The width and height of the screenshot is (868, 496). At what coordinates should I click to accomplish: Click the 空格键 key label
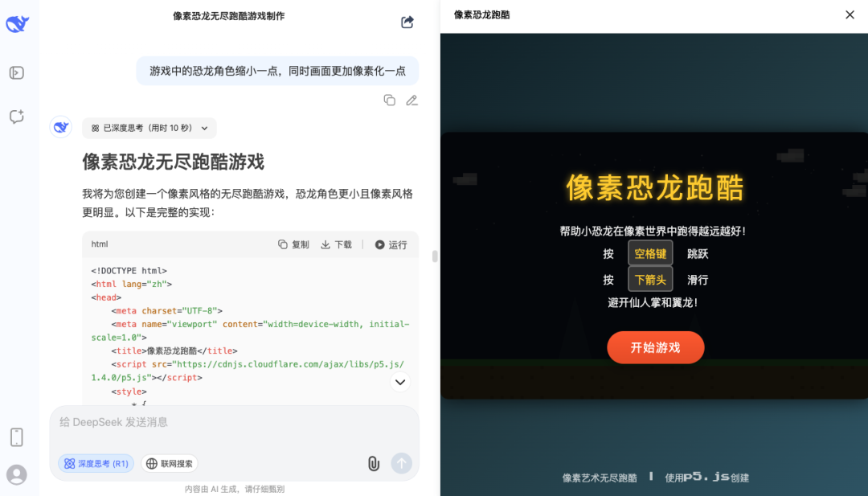[650, 253]
